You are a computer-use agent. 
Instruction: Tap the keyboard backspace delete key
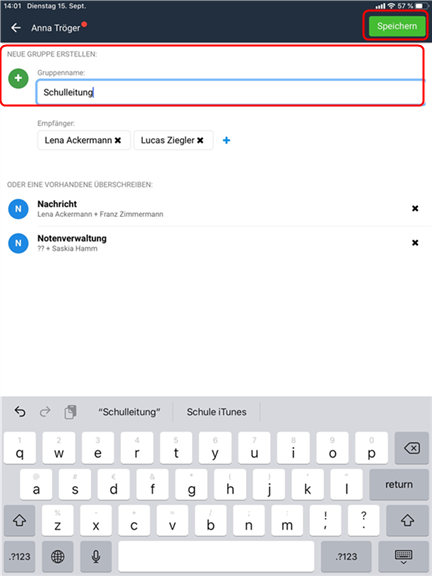click(411, 448)
